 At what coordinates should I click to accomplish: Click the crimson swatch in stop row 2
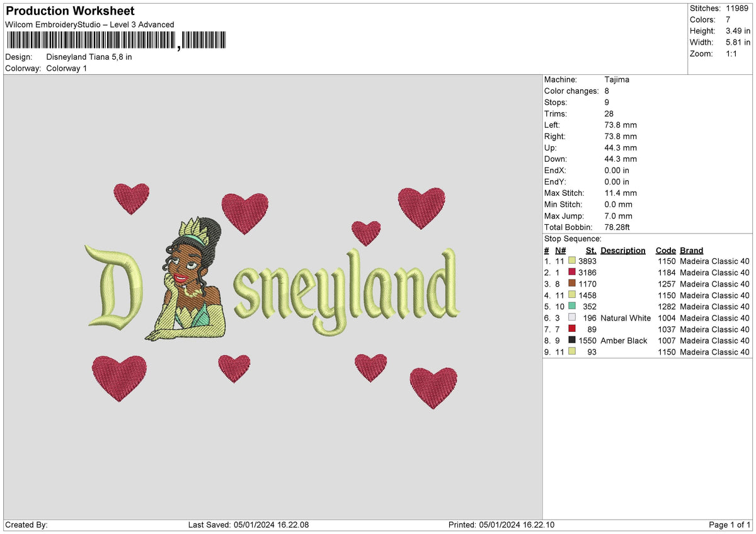(572, 273)
